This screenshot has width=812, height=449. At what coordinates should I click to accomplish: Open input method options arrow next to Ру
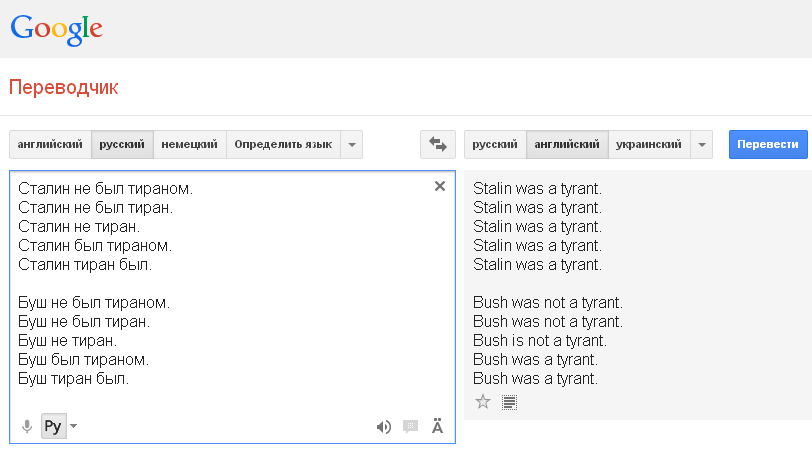74,426
